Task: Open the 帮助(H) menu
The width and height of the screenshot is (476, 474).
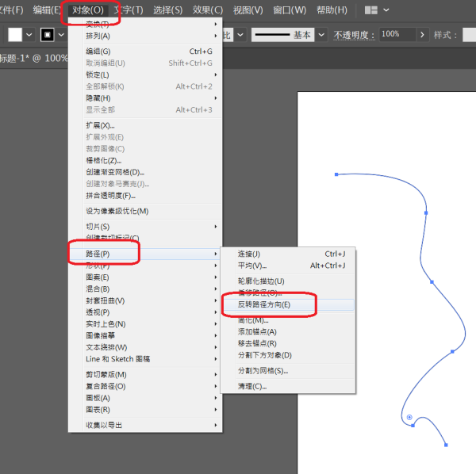Action: tap(332, 10)
